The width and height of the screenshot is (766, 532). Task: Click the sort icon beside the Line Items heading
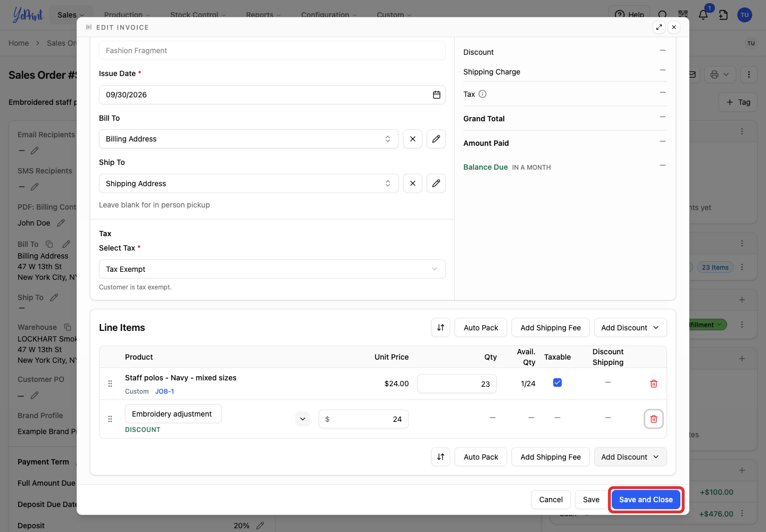tap(440, 328)
